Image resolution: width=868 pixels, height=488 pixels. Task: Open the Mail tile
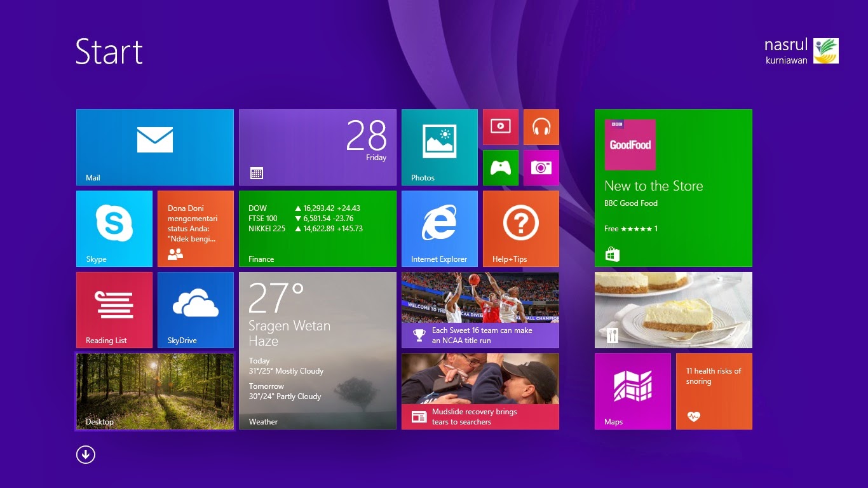tap(155, 147)
